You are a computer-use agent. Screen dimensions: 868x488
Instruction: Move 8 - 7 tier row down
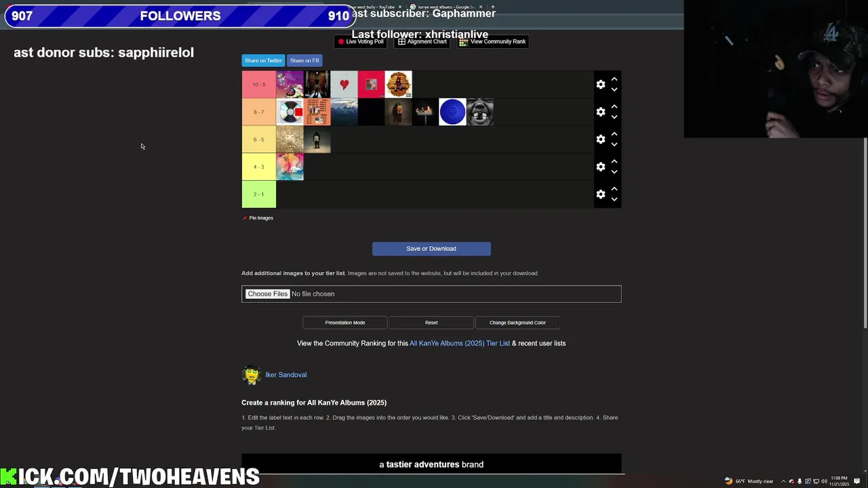[614, 117]
